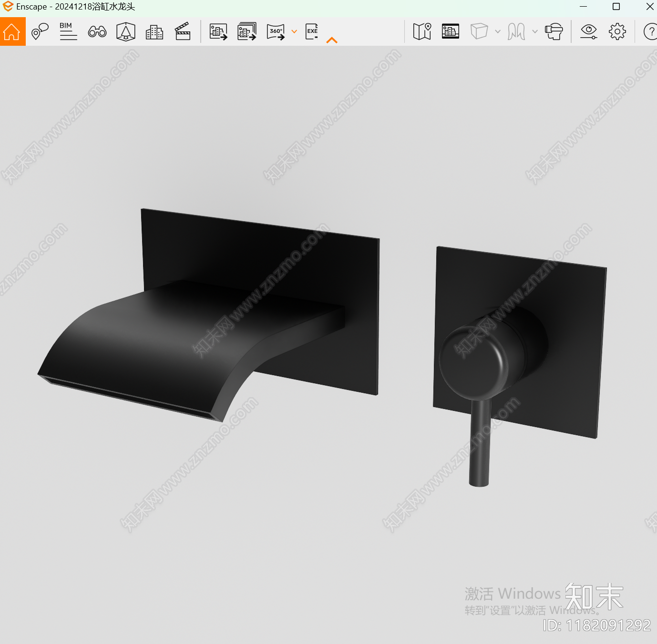This screenshot has height=644, width=657.
Task: Open the video editor clapperboard
Action: [183, 32]
